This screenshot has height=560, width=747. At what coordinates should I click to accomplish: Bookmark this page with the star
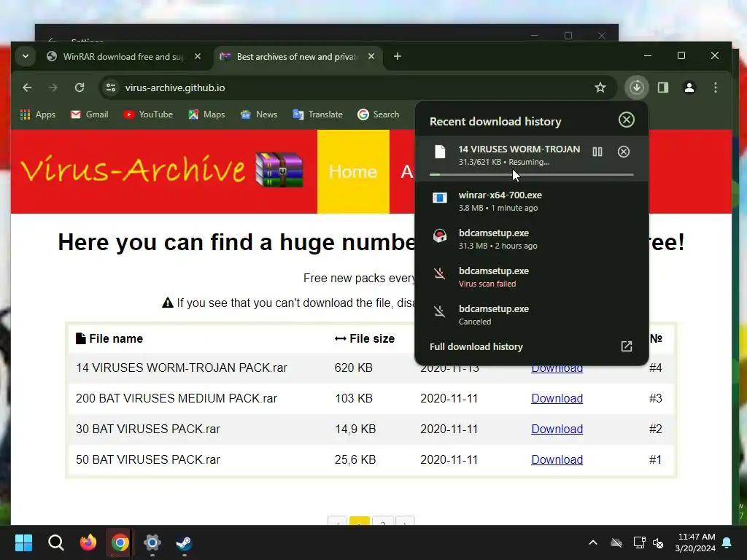click(x=600, y=87)
